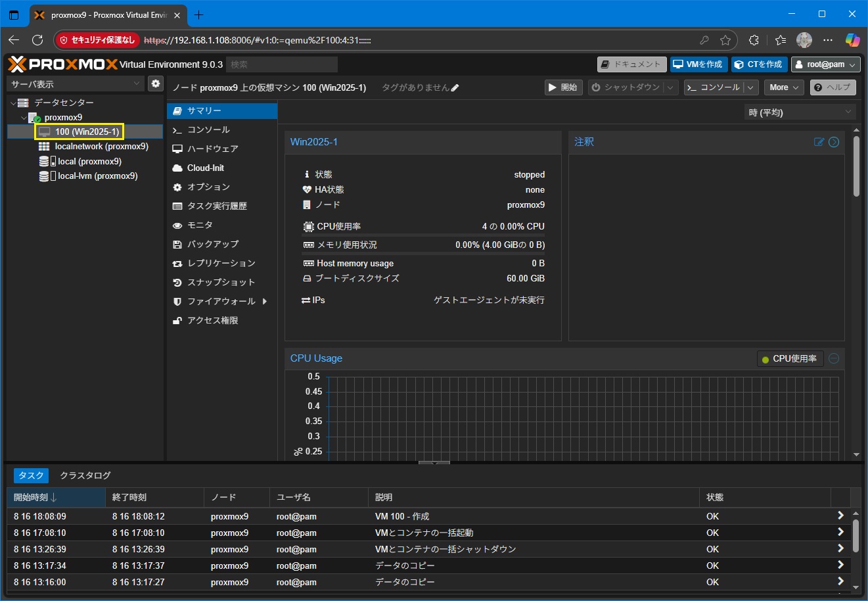Open task details arrow for VM 100 - 作成
The image size is (868, 601).
(840, 516)
